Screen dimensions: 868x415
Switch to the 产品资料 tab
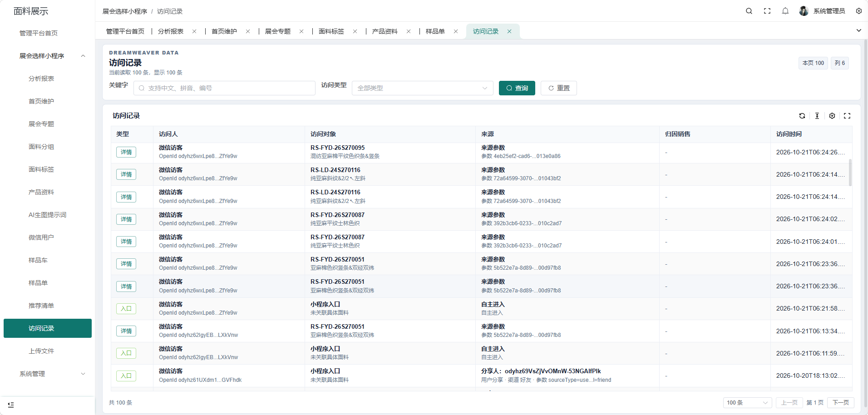[385, 31]
